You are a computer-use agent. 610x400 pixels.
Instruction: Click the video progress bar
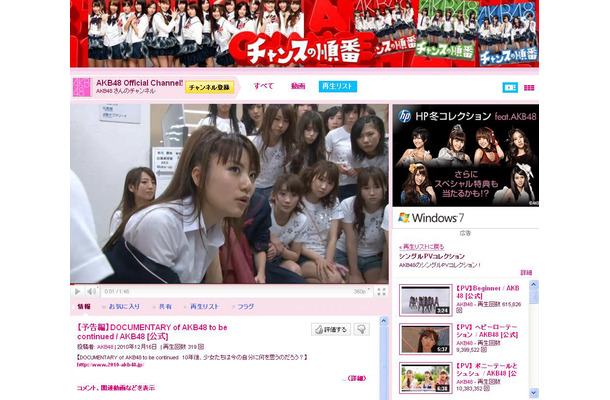[x=229, y=284]
